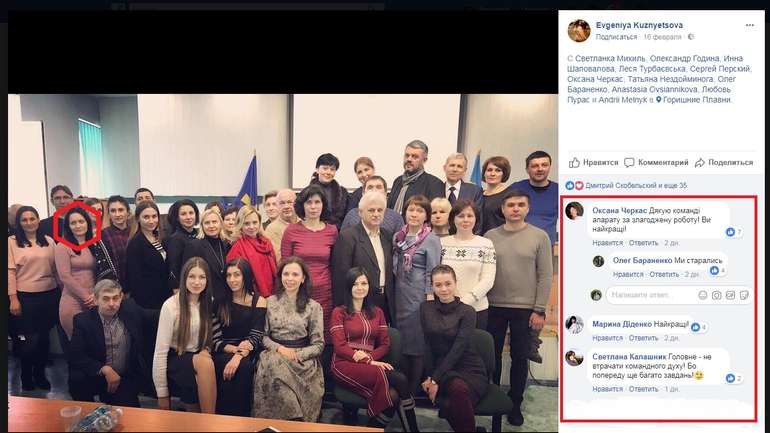Click the like count on Оксана Черкас comment
The image size is (770, 433).
734,232
